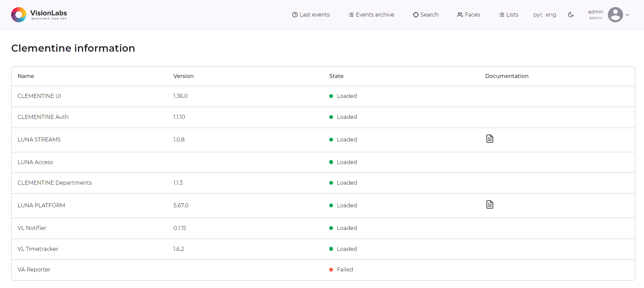Click green status dot for VL Timetracker
Screen dimensions: 644x288
[x=331, y=249]
